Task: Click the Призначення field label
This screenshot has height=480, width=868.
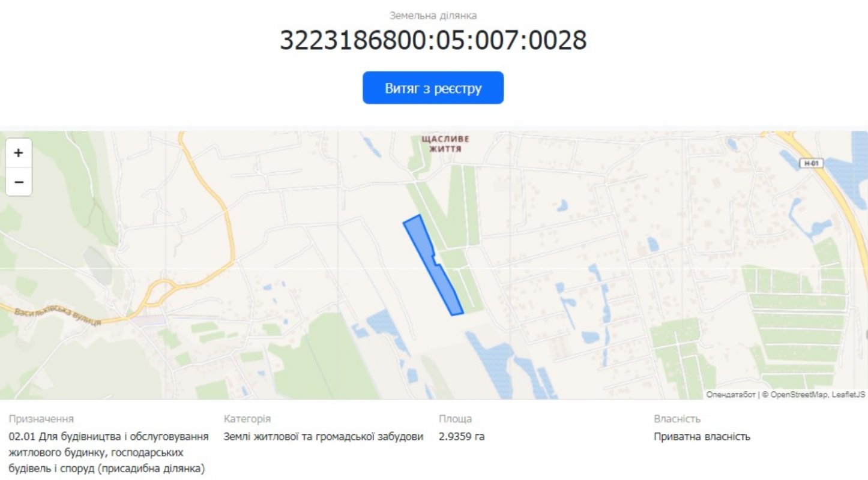Action: [41, 419]
